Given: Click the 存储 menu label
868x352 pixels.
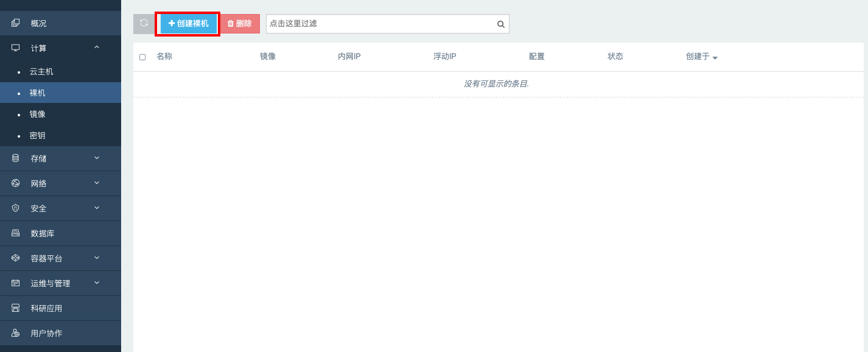Looking at the screenshot, I should pyautogui.click(x=39, y=159).
